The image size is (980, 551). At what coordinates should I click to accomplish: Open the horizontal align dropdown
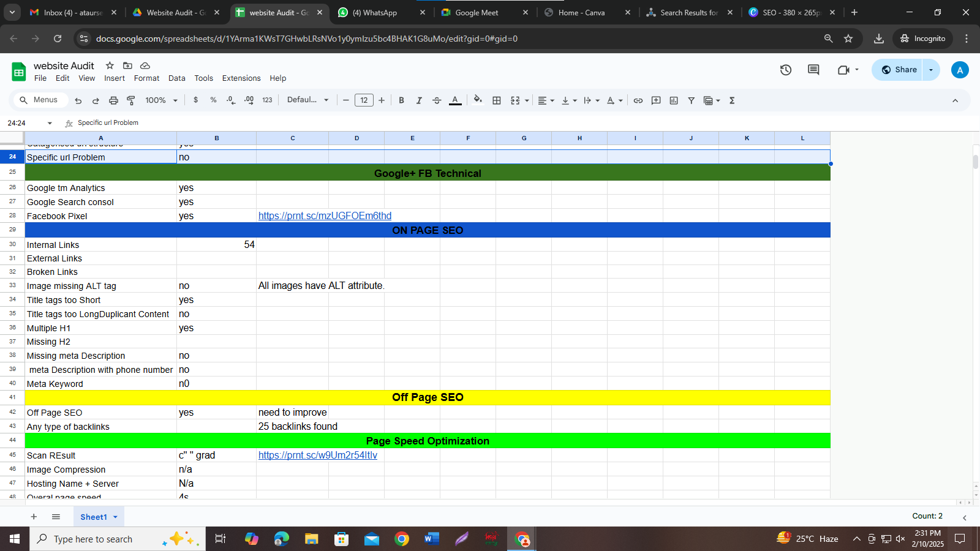546,100
